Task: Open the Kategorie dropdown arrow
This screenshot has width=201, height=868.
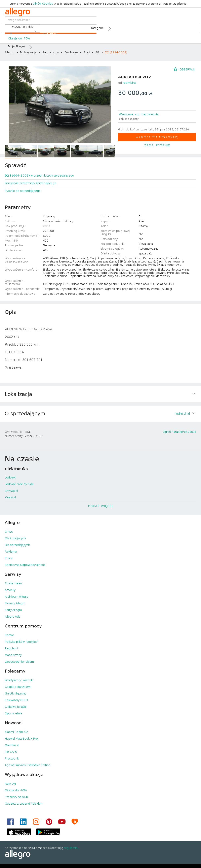Action: click(x=109, y=29)
